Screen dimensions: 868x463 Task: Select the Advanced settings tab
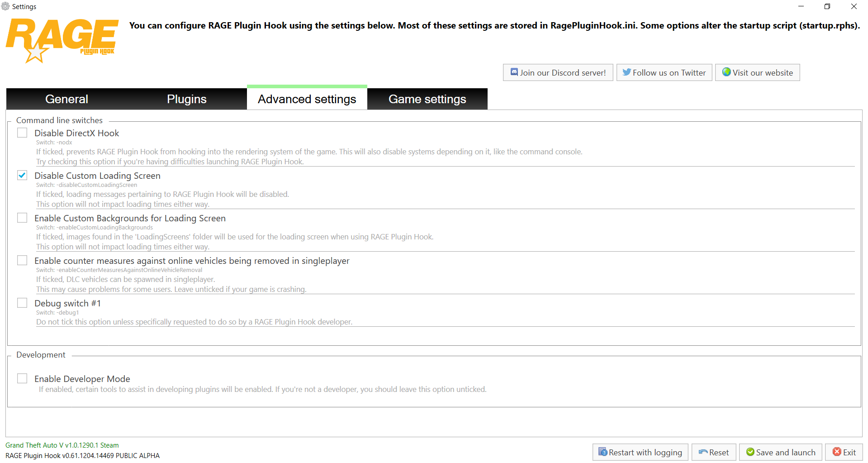click(307, 99)
